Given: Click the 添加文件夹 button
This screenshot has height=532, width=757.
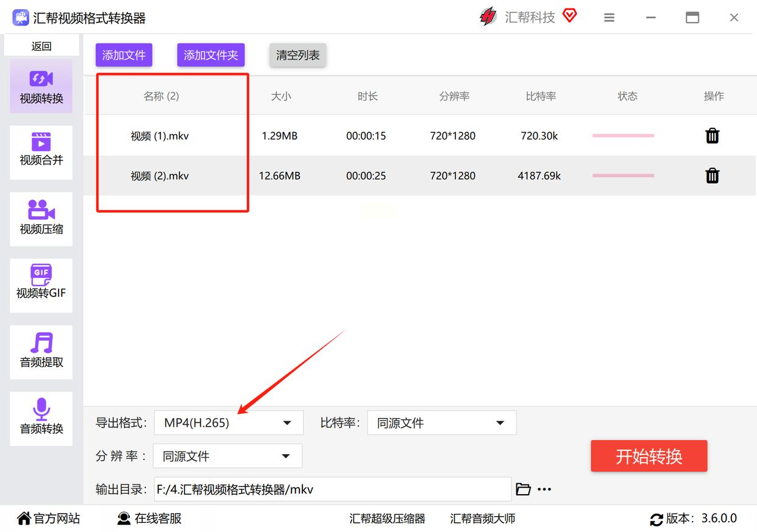Looking at the screenshot, I should pyautogui.click(x=211, y=55).
